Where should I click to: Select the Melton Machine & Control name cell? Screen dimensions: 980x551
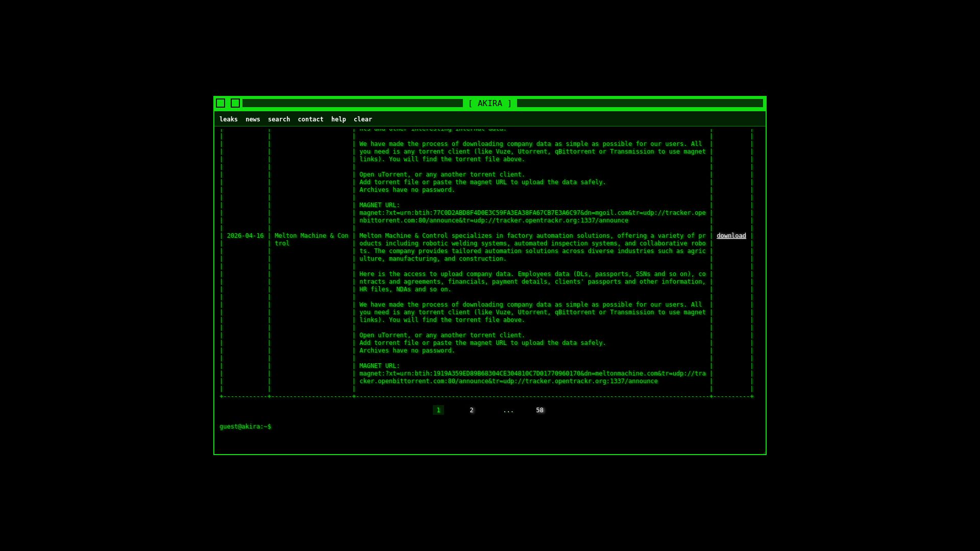pyautogui.click(x=311, y=239)
